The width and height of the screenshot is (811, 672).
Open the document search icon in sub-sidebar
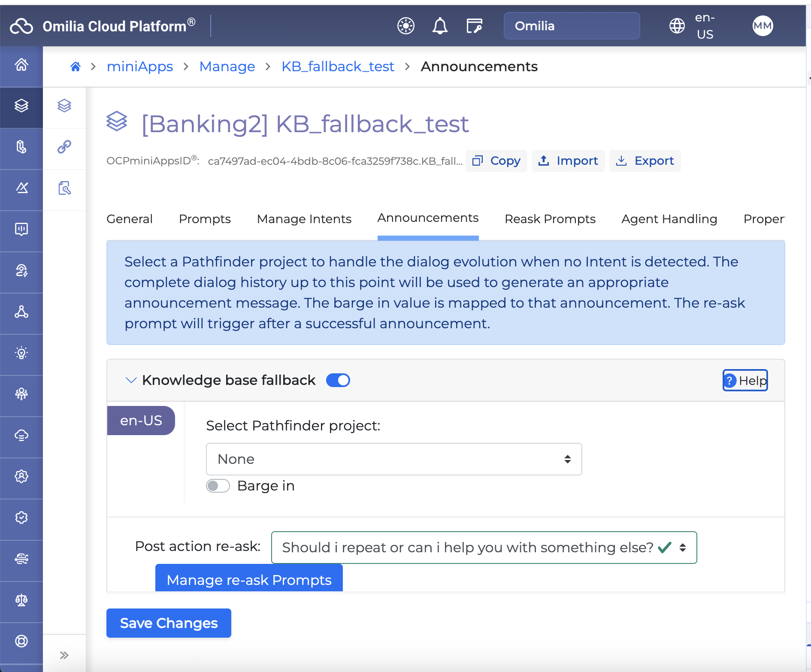coord(64,188)
